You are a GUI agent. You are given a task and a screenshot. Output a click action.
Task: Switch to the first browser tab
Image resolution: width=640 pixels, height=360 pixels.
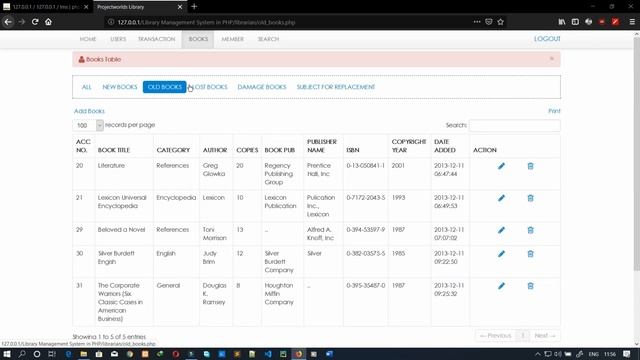46,7
